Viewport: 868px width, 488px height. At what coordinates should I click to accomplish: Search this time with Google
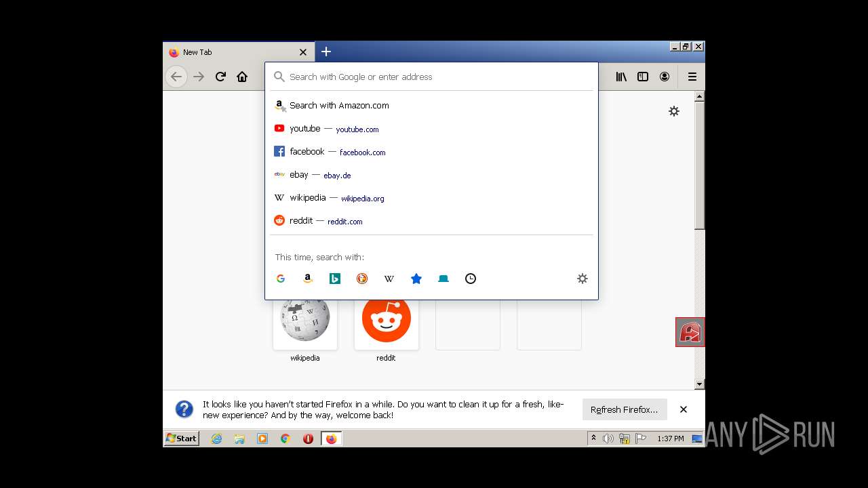(x=281, y=279)
